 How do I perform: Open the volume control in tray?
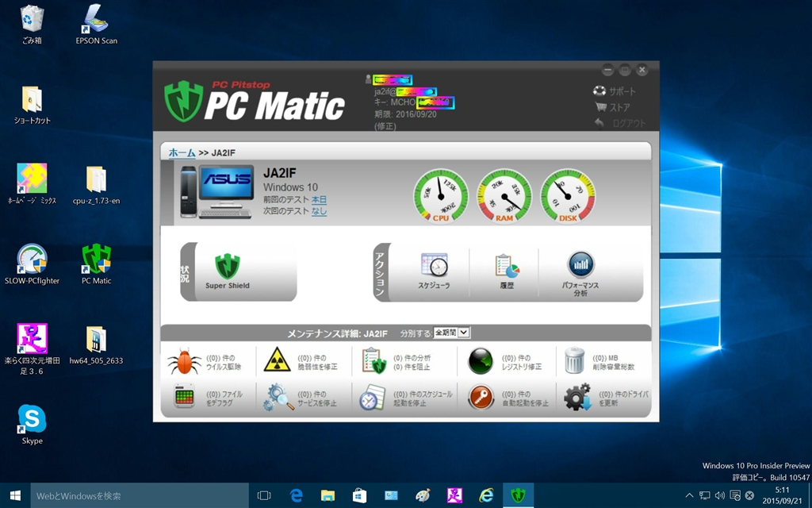(x=720, y=495)
